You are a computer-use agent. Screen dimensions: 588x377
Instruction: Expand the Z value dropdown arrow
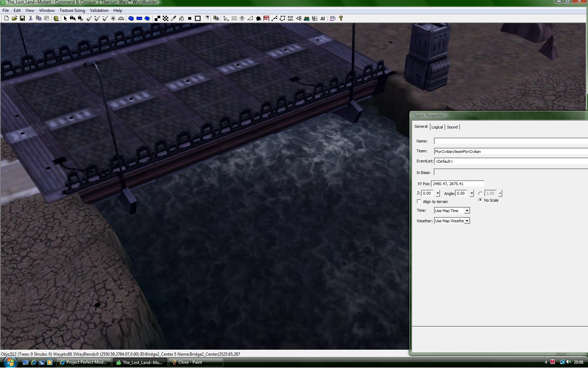pyautogui.click(x=437, y=193)
